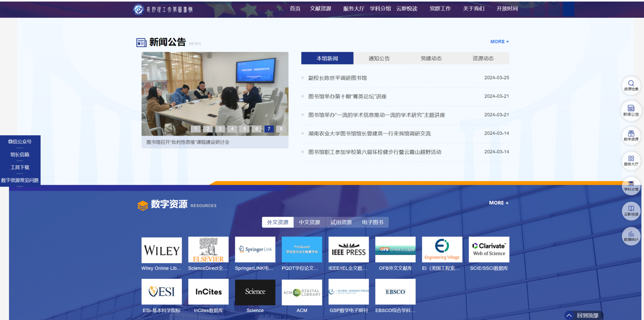Open the Global Science Press logo
The image size is (644, 320).
(x=349, y=292)
